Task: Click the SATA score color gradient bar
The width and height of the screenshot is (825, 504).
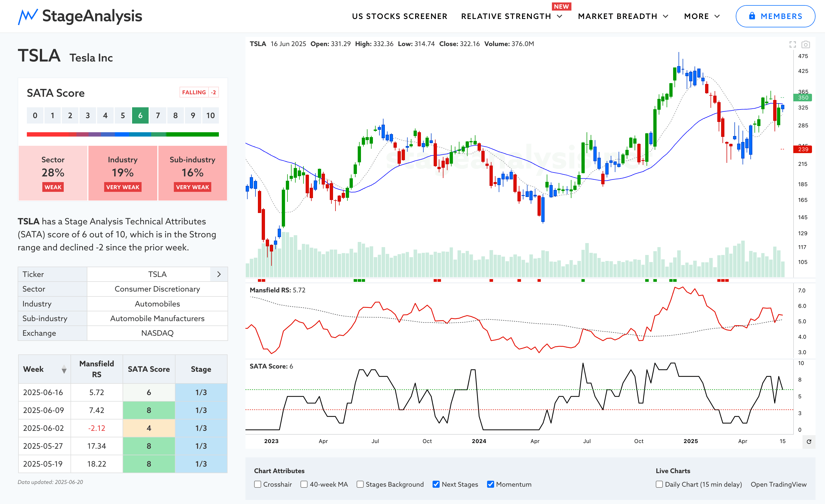Action: click(123, 134)
